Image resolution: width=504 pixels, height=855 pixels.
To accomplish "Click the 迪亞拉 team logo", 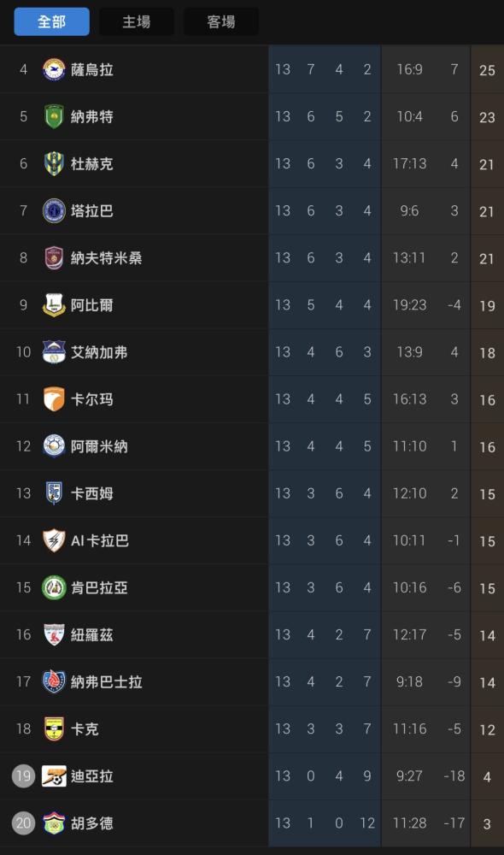I will tap(54, 776).
